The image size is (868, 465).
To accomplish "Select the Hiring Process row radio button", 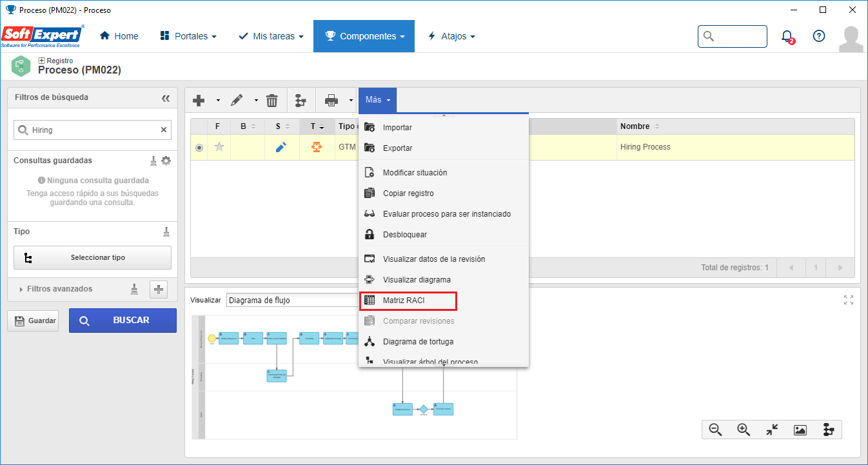I will coord(199,148).
